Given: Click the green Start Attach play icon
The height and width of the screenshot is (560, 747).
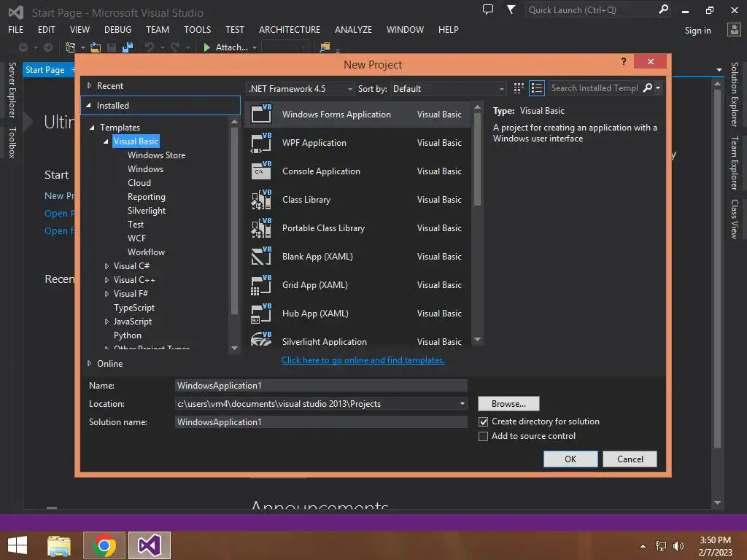Looking at the screenshot, I should [206, 47].
